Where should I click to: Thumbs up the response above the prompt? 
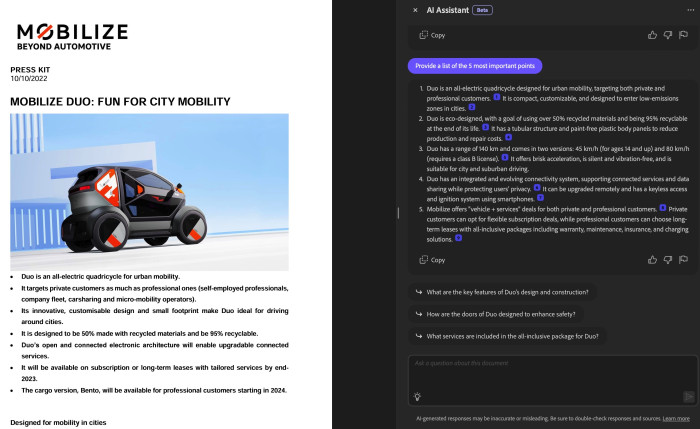pos(652,35)
